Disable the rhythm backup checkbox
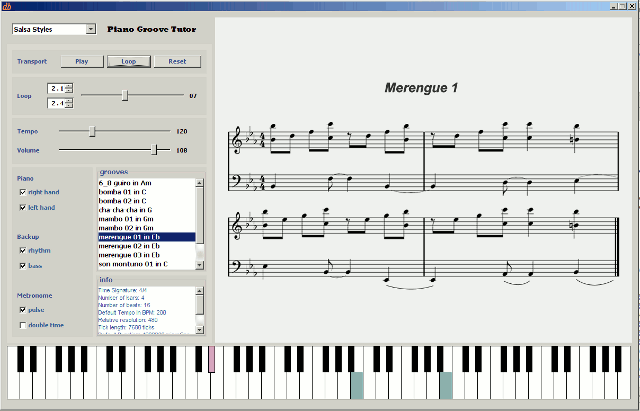The image size is (640, 411). pos(23,251)
